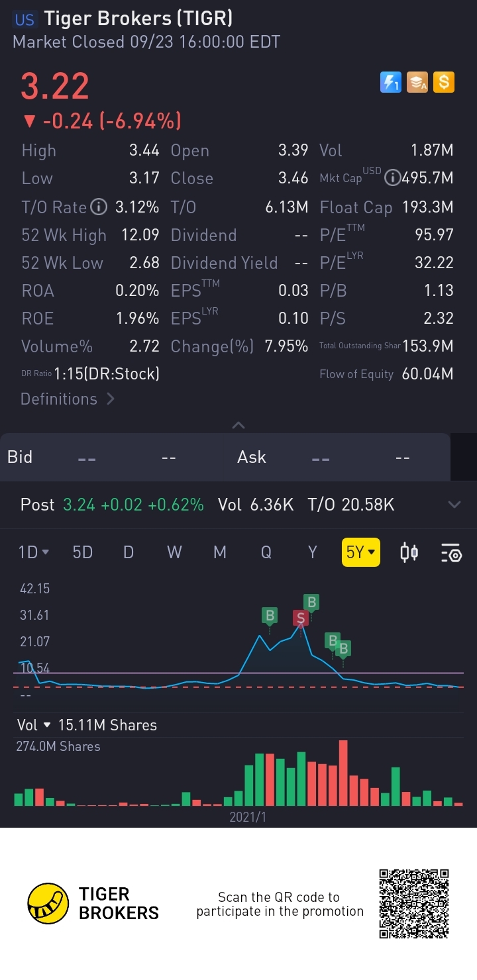Open the 1D timeframe dropdown

click(34, 552)
